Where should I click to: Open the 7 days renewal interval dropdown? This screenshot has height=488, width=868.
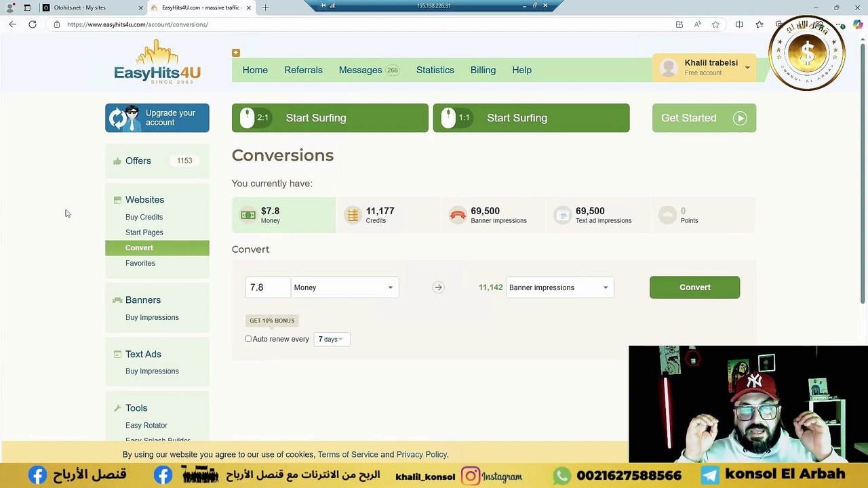pos(332,339)
